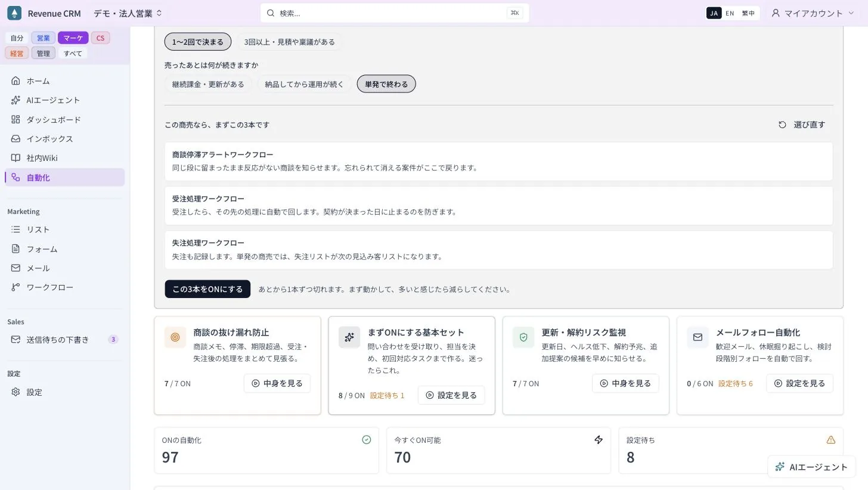Select the すべて role tab
Viewport: 868px width, 490px height.
coord(73,53)
